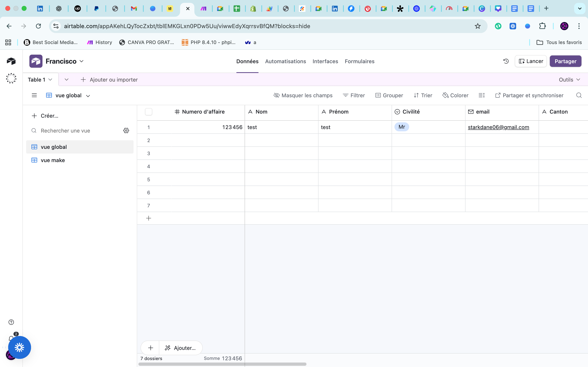This screenshot has height=367, width=588.
Task: Expand the Outils tools menu
Action: coord(569,80)
